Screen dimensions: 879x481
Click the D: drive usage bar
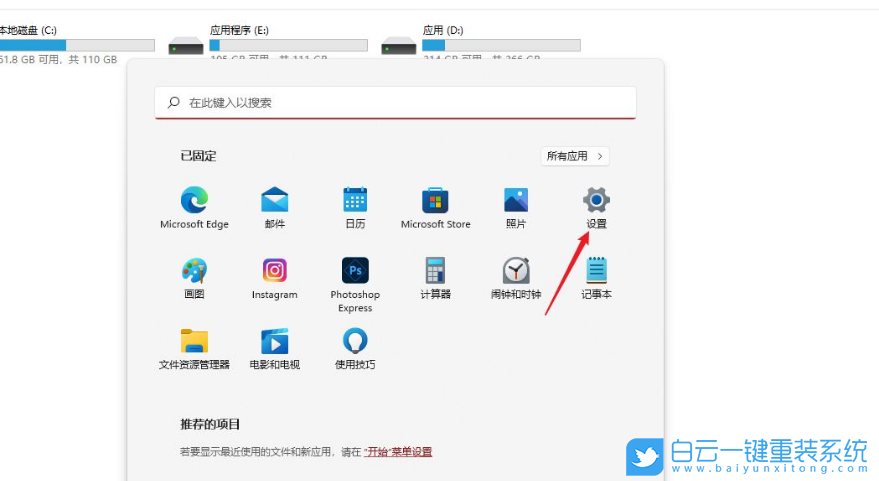pos(501,45)
